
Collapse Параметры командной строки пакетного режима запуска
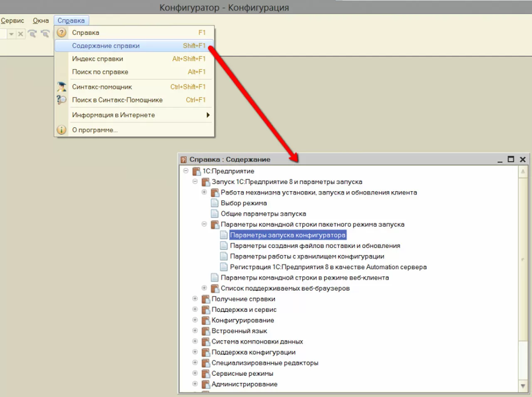204,224
